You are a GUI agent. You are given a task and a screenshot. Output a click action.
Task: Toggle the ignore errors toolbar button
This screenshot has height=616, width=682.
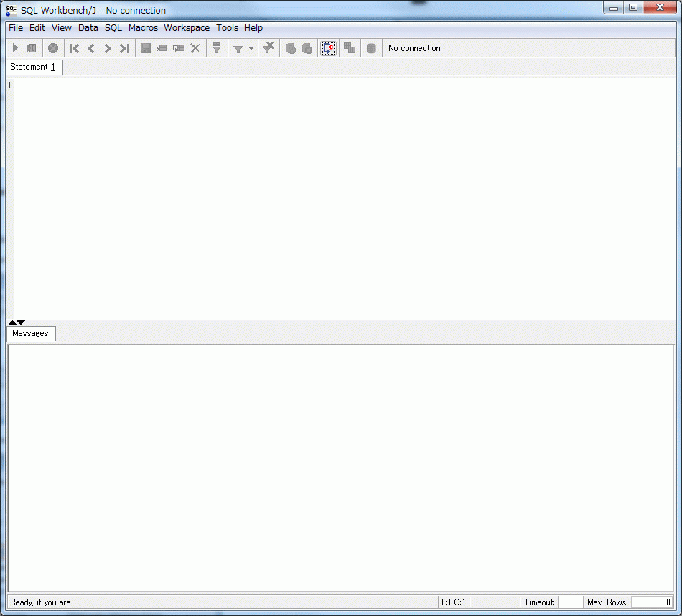coord(328,48)
